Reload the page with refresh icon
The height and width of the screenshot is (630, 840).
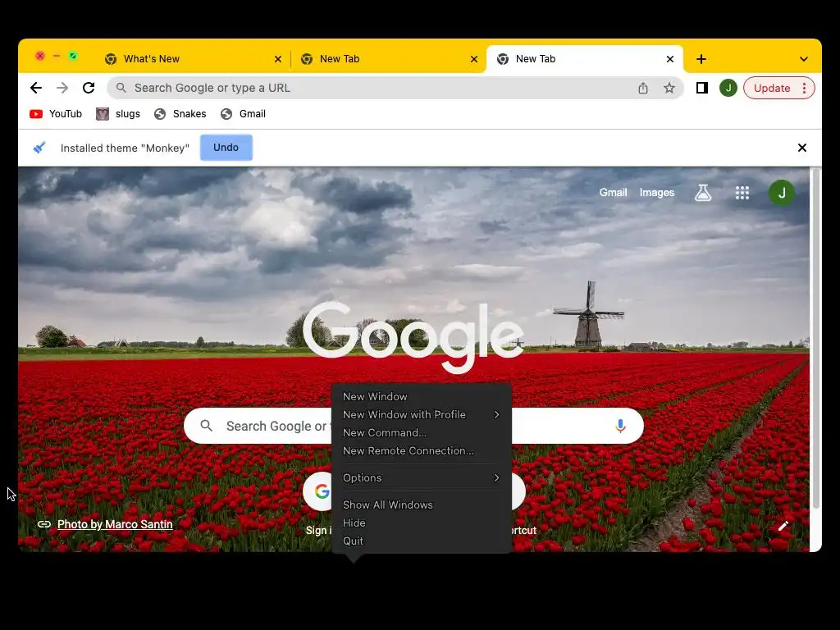pyautogui.click(x=89, y=88)
